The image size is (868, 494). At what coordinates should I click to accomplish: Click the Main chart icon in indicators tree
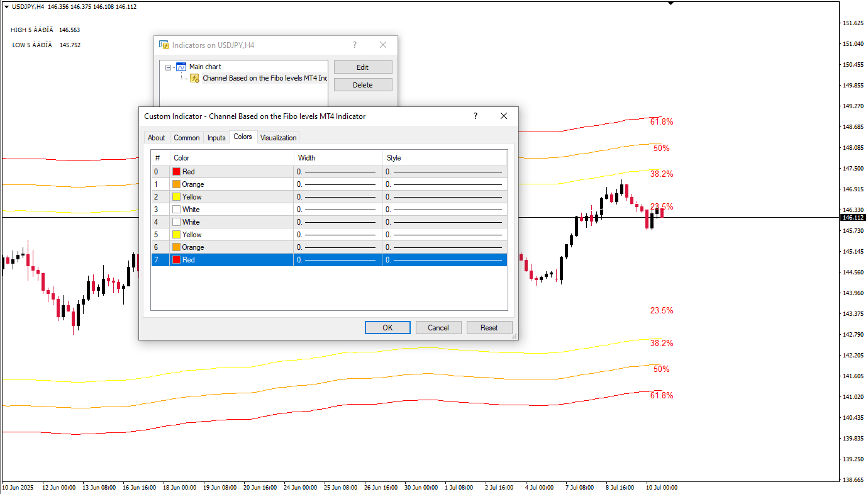181,67
